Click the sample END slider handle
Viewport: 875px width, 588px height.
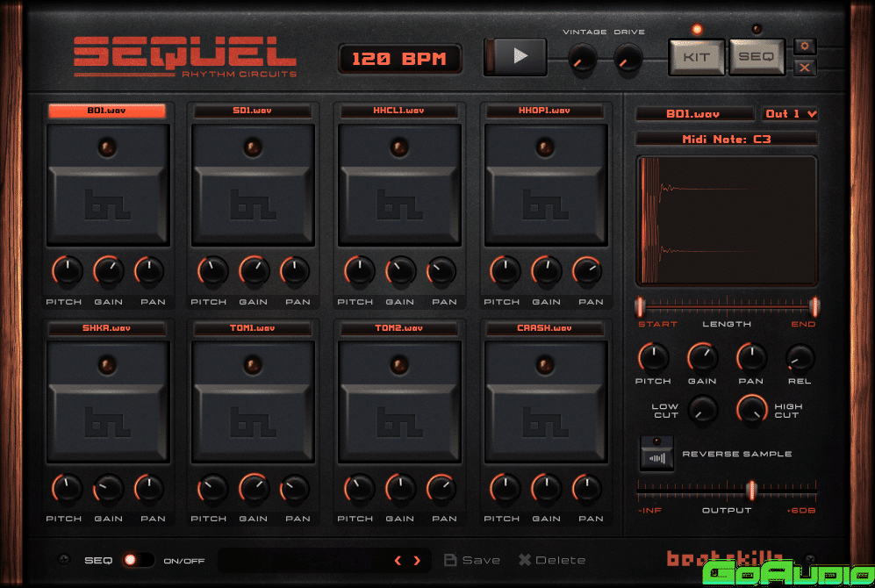pos(814,305)
